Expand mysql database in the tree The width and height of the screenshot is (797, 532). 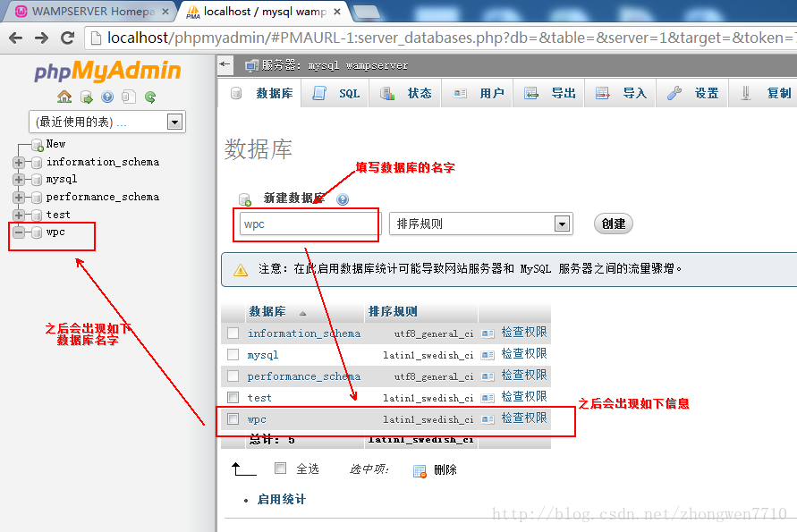19,180
